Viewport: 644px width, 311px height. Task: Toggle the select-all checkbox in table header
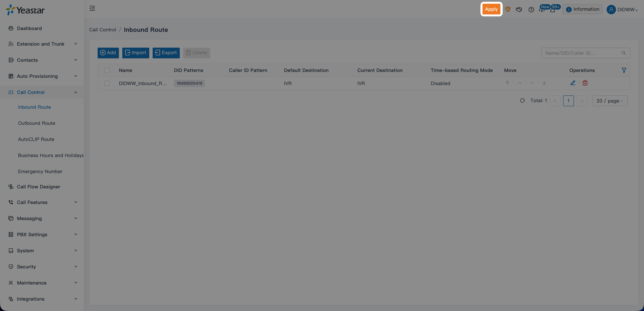pyautogui.click(x=107, y=70)
